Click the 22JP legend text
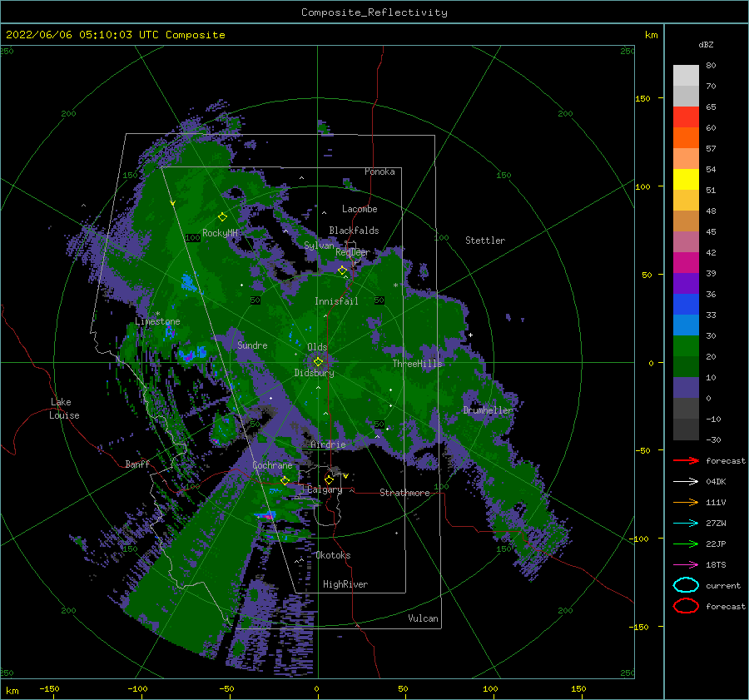The height and width of the screenshot is (700, 749). [716, 544]
